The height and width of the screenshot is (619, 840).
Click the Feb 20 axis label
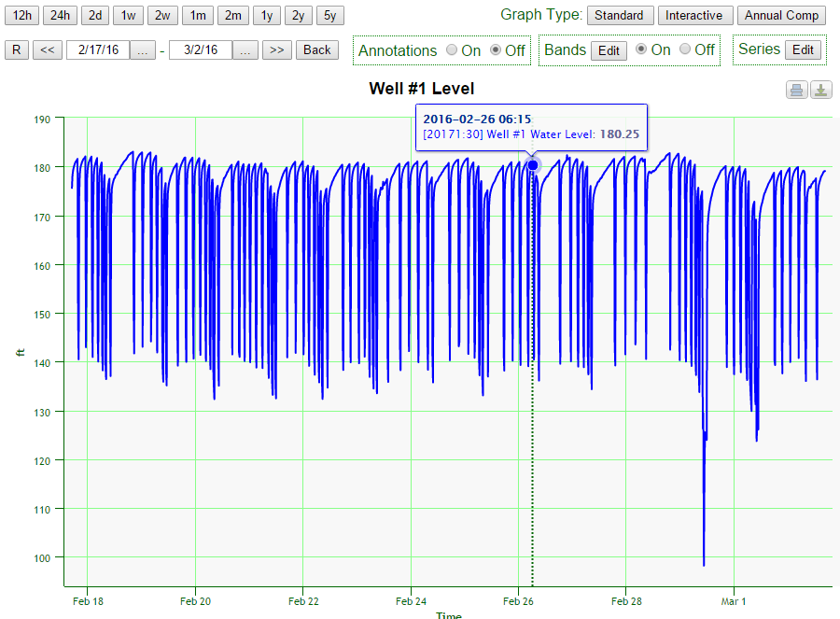[196, 601]
